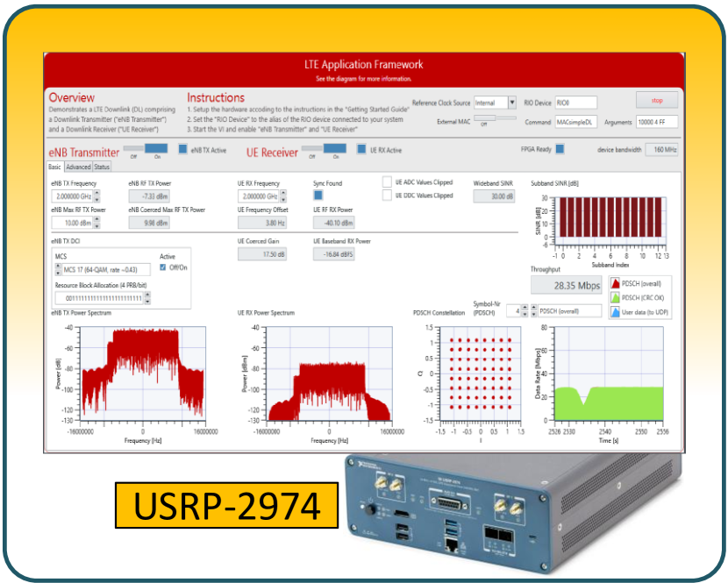Click the eNB TX Frequency value field
The image size is (728, 583).
tap(73, 196)
